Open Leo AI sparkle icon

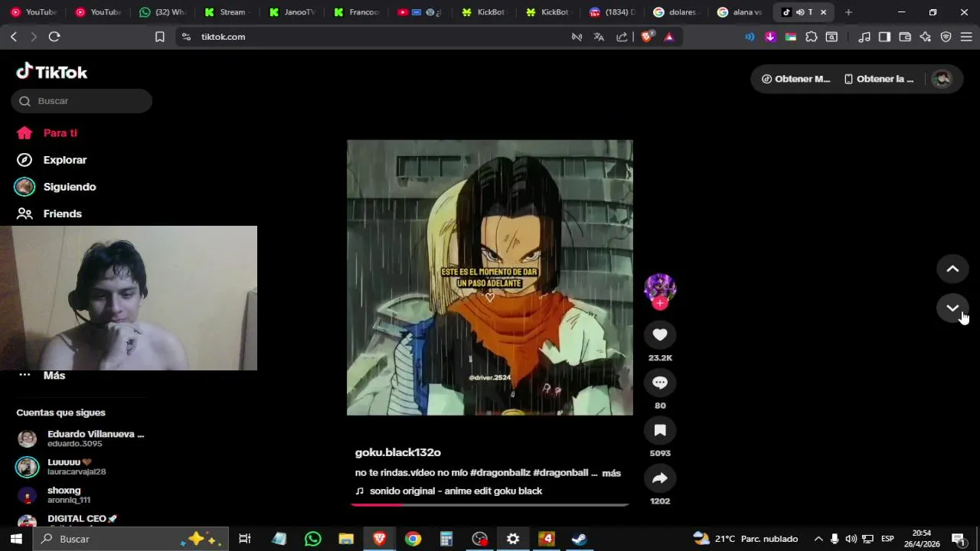point(926,37)
